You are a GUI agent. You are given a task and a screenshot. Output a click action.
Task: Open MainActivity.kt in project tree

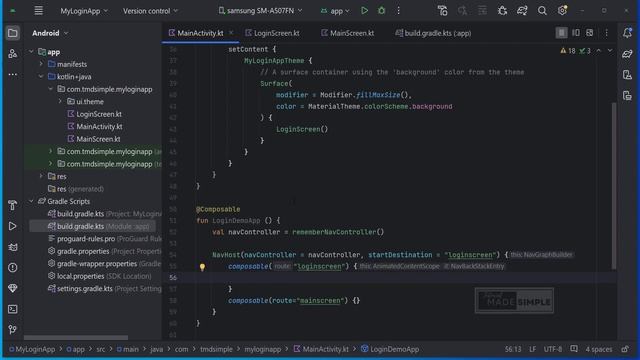pyautogui.click(x=95, y=127)
